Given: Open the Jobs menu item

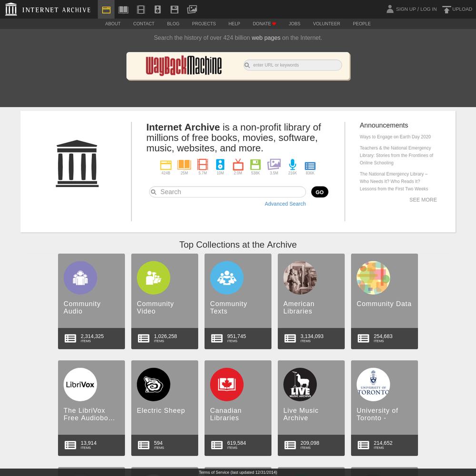Looking at the screenshot, I should coord(295,24).
